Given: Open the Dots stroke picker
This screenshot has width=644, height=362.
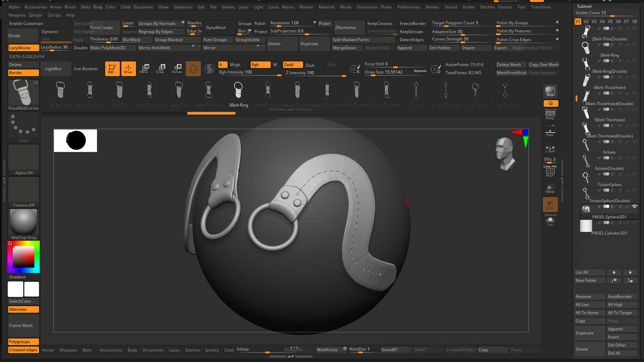Looking at the screenshot, I should click(x=24, y=127).
